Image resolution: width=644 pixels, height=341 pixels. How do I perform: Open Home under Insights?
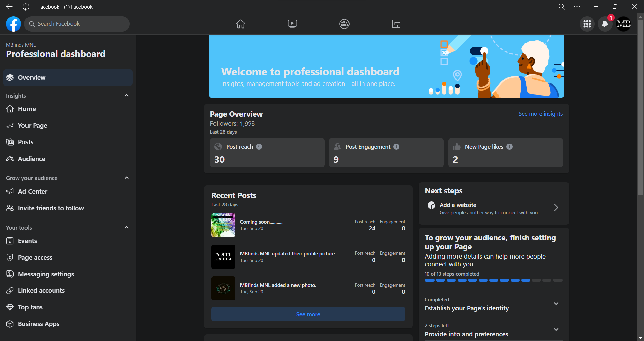click(68, 109)
